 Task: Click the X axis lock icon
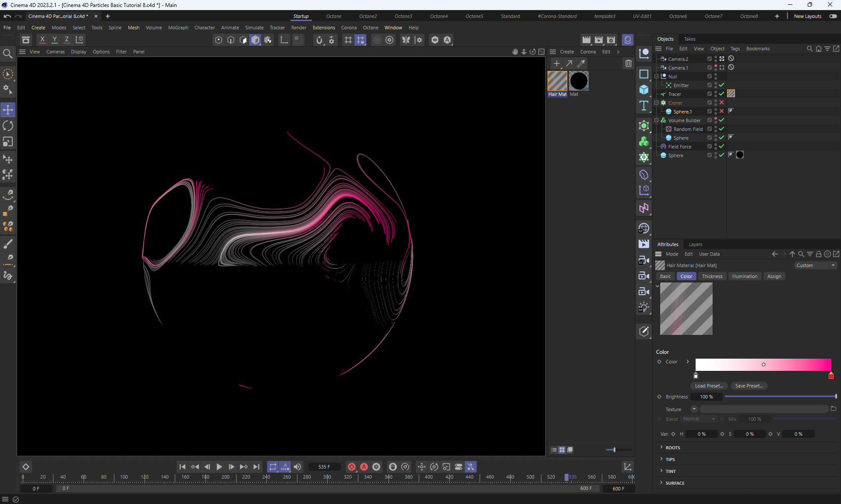tap(42, 39)
